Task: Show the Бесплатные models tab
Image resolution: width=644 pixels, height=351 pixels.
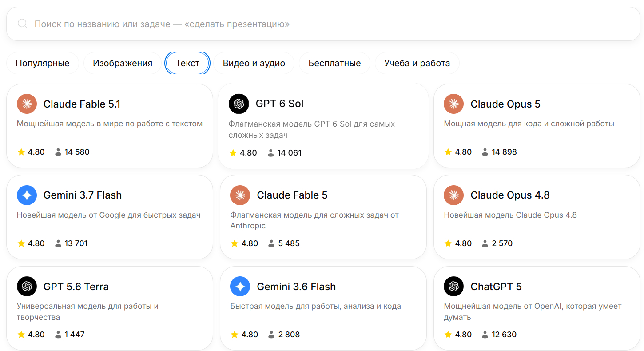Action: (334, 63)
